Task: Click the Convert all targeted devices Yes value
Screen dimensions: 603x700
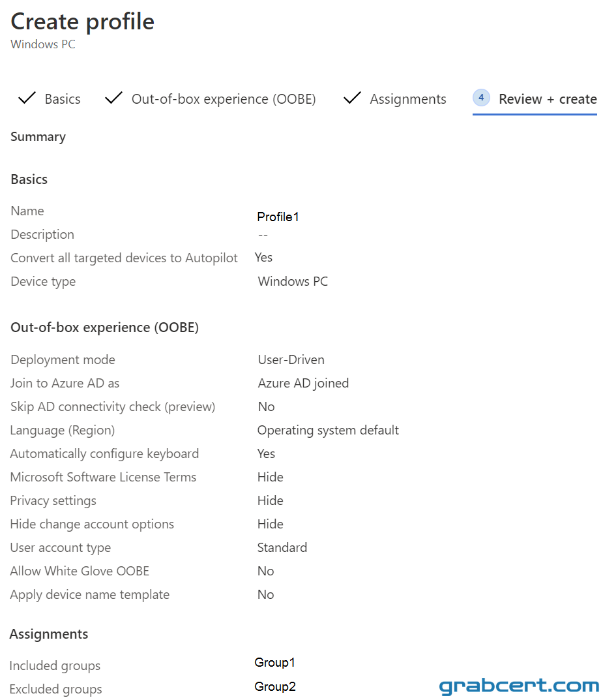Action: pos(263,258)
